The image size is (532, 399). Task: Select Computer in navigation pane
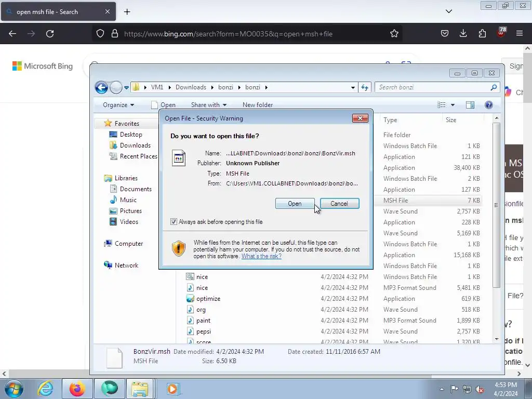[129, 244]
